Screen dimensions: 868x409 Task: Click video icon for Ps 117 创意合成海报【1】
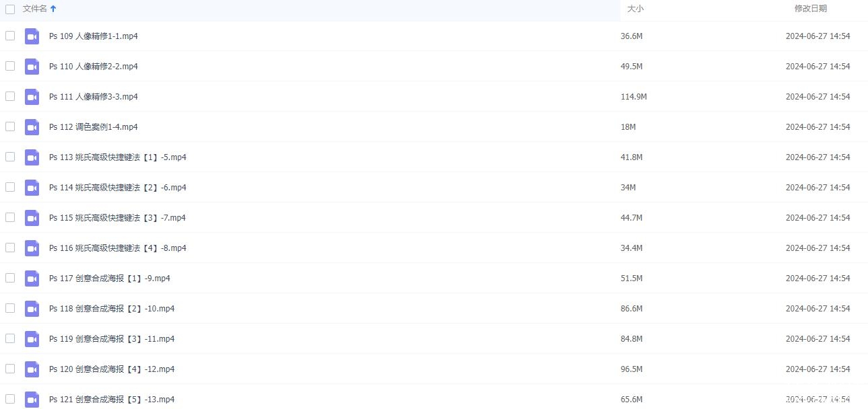[x=32, y=278]
